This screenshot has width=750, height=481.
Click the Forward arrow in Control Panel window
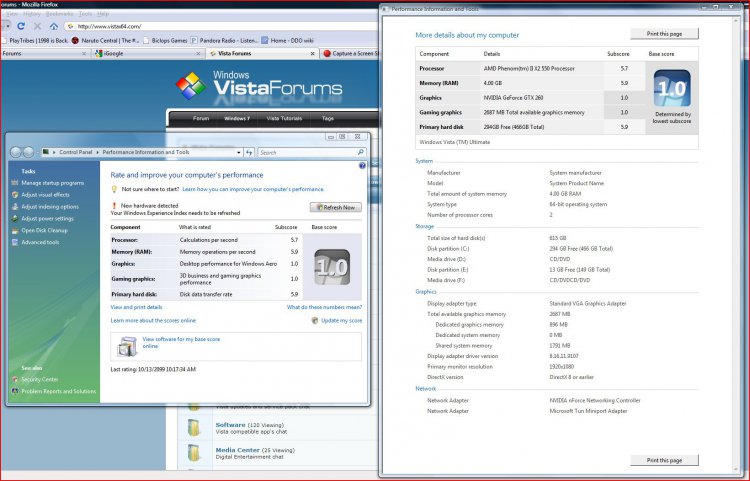(x=28, y=152)
